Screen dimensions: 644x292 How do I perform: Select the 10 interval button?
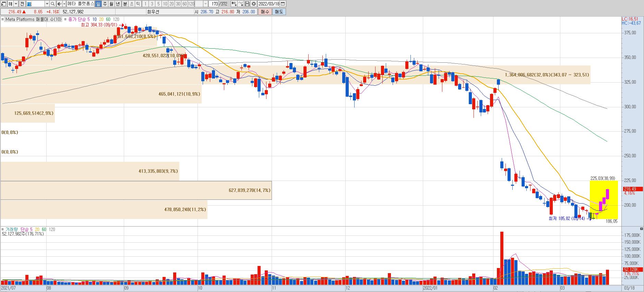click(x=165, y=4)
